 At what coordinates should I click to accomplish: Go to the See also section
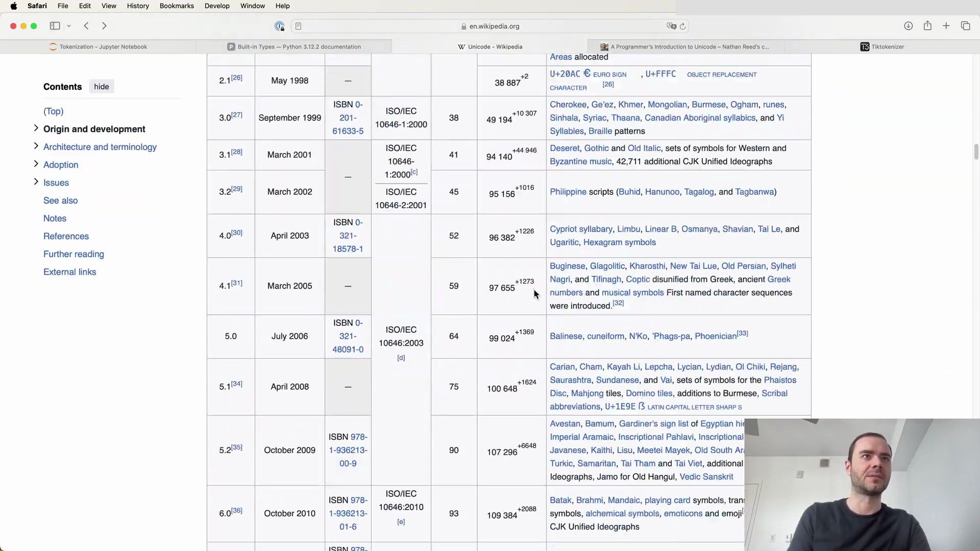click(x=60, y=201)
